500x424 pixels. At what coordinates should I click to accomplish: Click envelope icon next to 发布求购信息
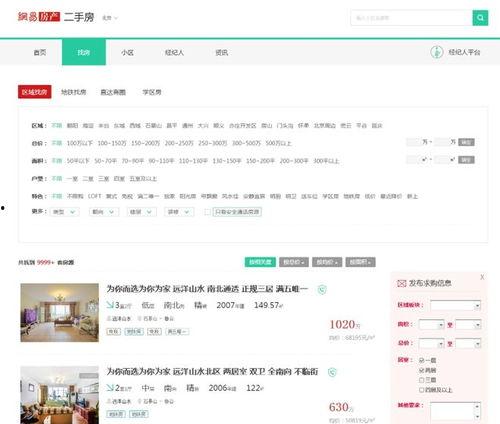pyautogui.click(x=401, y=284)
